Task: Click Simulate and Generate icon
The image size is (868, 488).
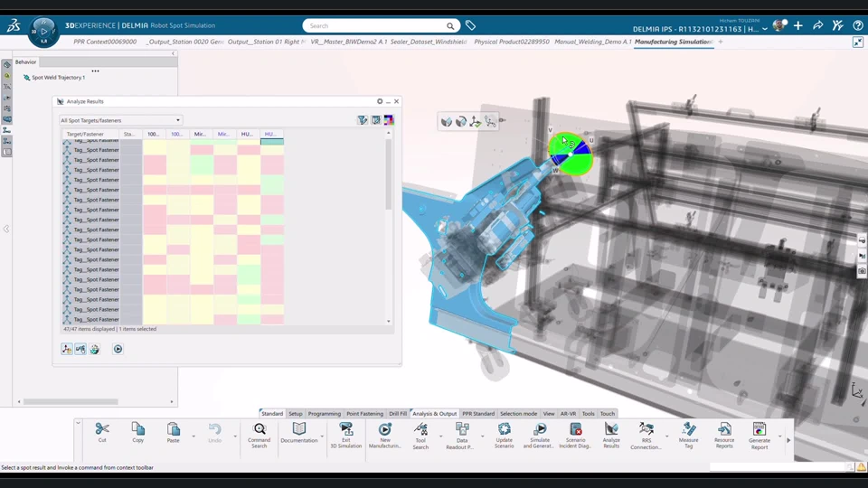Action: point(539,436)
